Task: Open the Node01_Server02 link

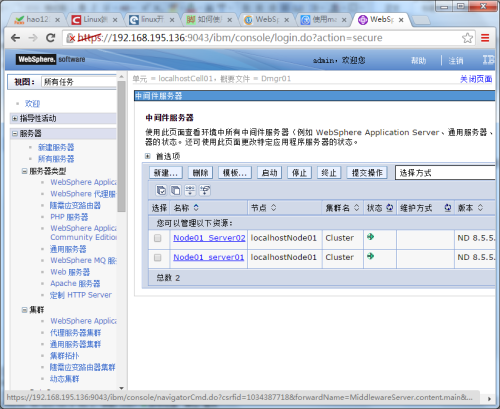Action: coord(209,238)
